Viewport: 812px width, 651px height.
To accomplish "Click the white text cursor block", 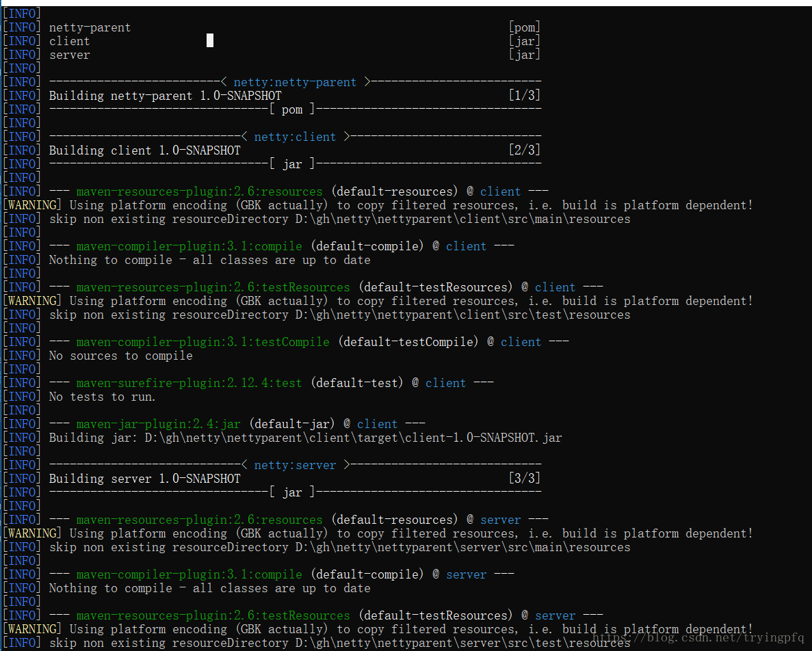I will tap(210, 40).
